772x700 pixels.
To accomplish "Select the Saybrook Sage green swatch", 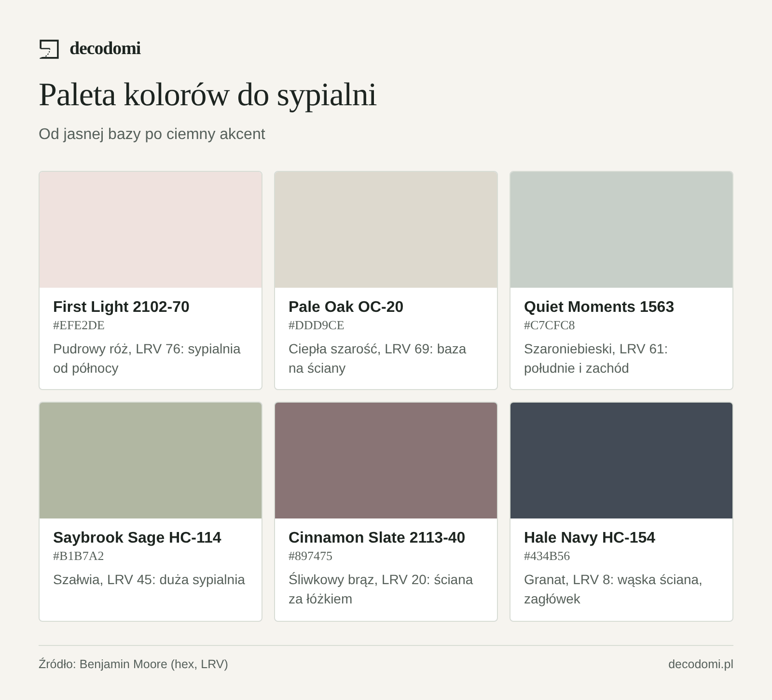I will [x=151, y=461].
